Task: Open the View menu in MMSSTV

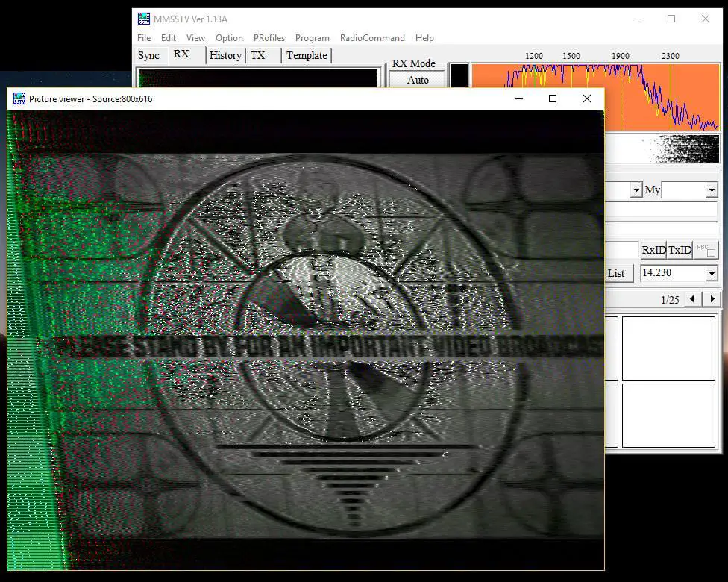Action: (x=195, y=37)
